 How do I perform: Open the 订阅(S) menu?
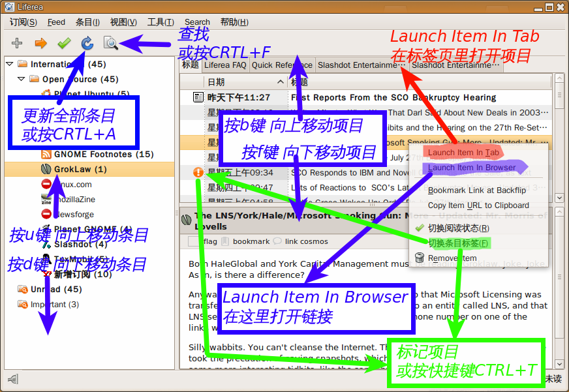click(x=23, y=22)
